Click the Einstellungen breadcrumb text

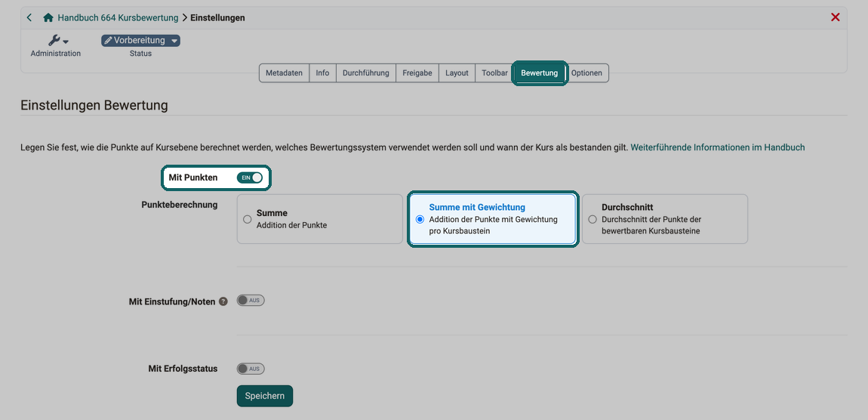pyautogui.click(x=217, y=17)
